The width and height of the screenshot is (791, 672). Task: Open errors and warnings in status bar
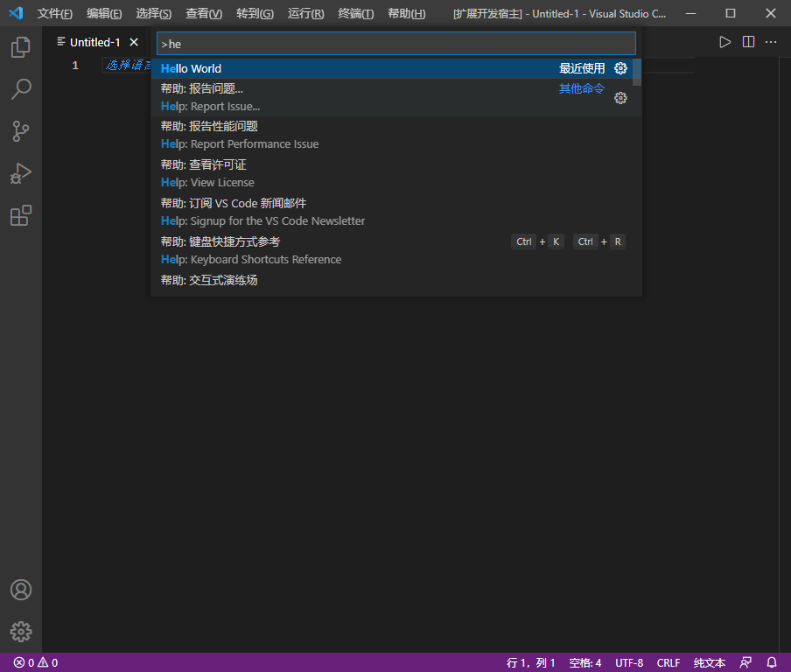click(36, 662)
